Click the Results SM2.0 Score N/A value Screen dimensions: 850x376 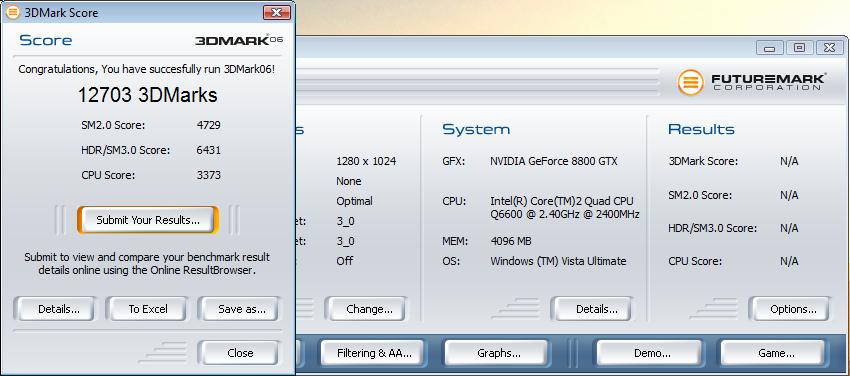coord(789,195)
